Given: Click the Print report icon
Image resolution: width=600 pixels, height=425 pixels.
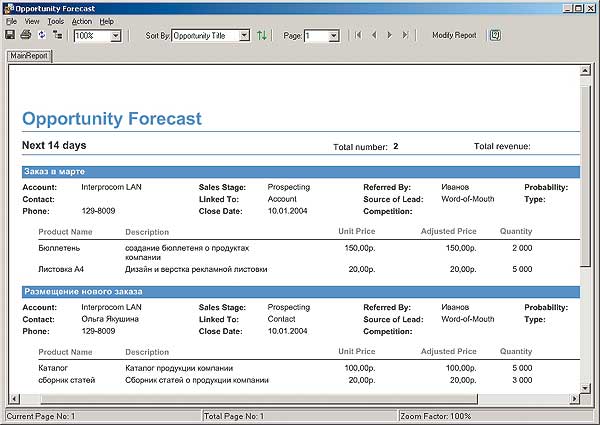Looking at the screenshot, I should (x=26, y=35).
